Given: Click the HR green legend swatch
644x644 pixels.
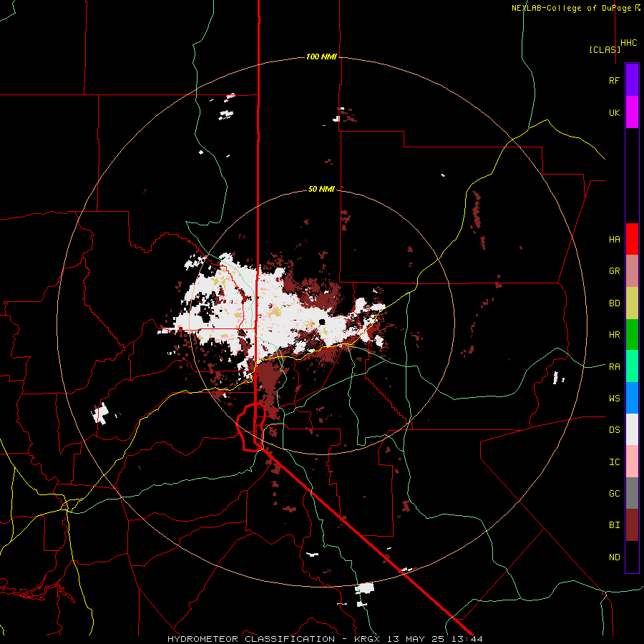Looking at the screenshot, I should click(632, 334).
